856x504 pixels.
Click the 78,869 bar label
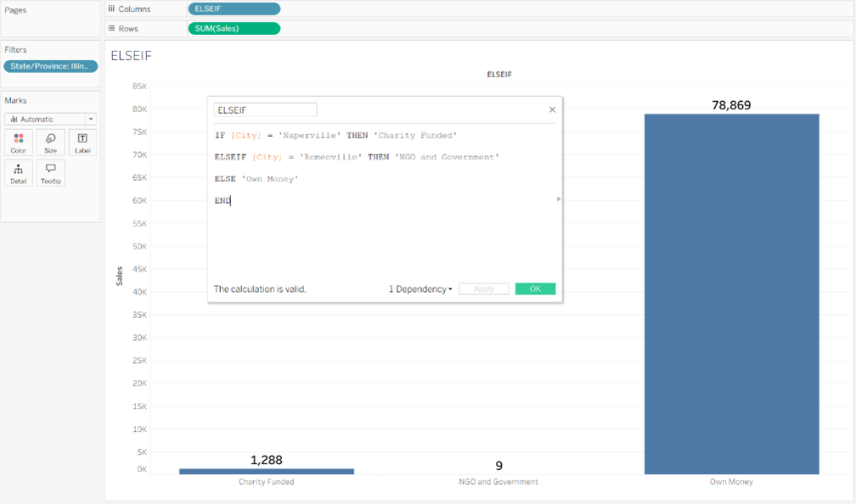pyautogui.click(x=731, y=105)
